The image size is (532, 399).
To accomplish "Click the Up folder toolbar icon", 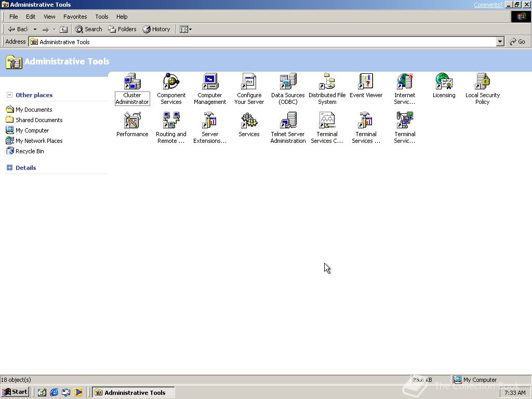I will [63, 30].
